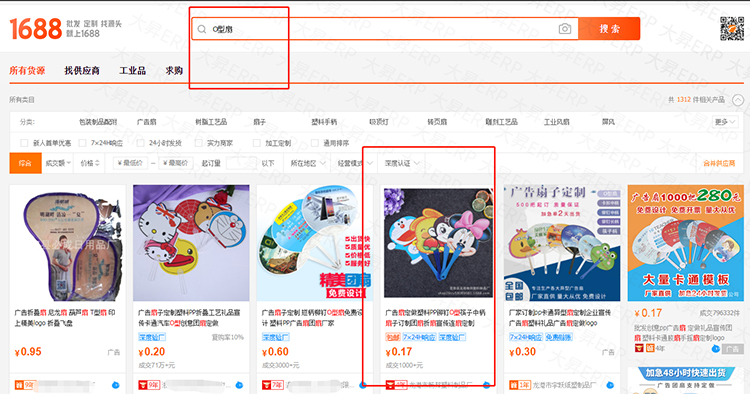Screen dimensions: 750x408
Task: Click the ¥最高价 price input
Action: (176, 163)
